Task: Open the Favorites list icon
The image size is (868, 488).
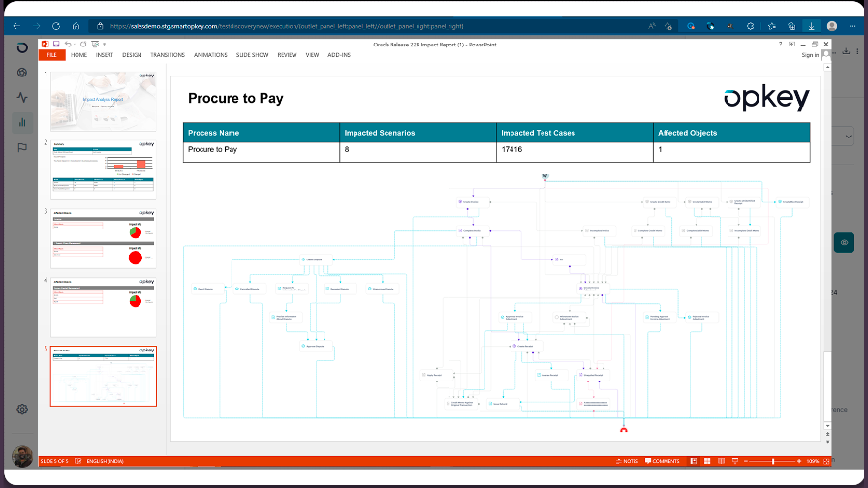Action: pos(772,26)
